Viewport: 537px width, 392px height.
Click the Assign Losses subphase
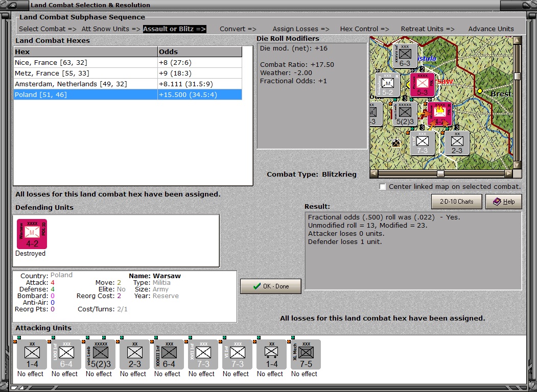click(301, 29)
